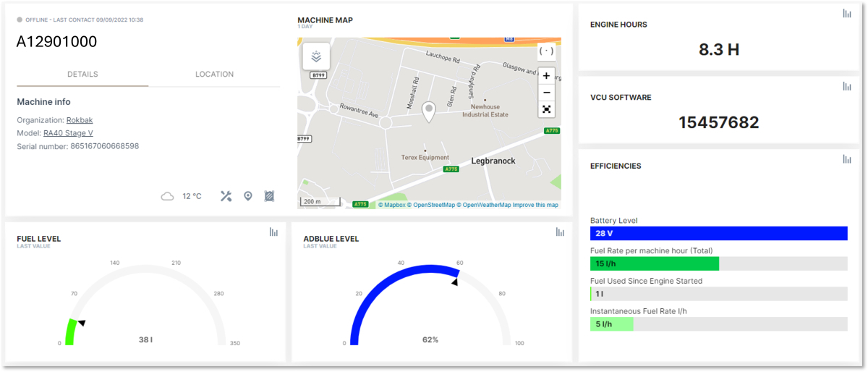Zoom in on the machine map

tap(546, 76)
